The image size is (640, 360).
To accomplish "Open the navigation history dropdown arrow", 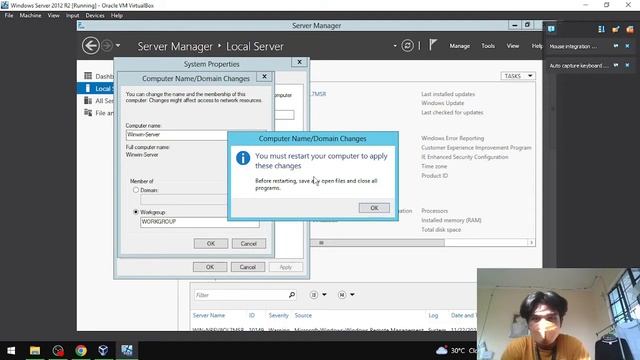I will (x=118, y=45).
